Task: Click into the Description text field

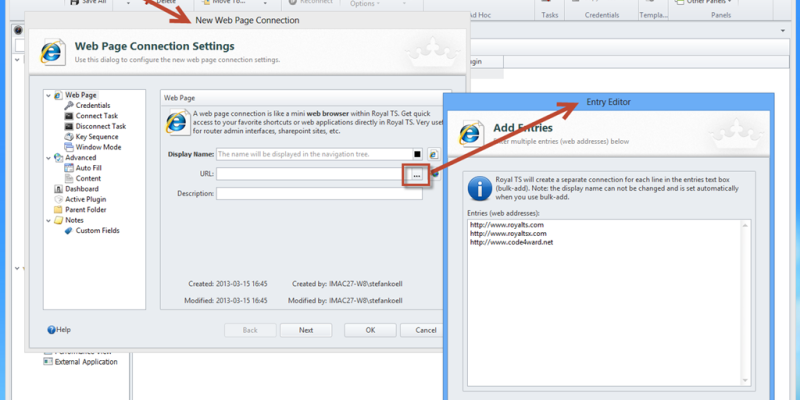Action: point(318,194)
